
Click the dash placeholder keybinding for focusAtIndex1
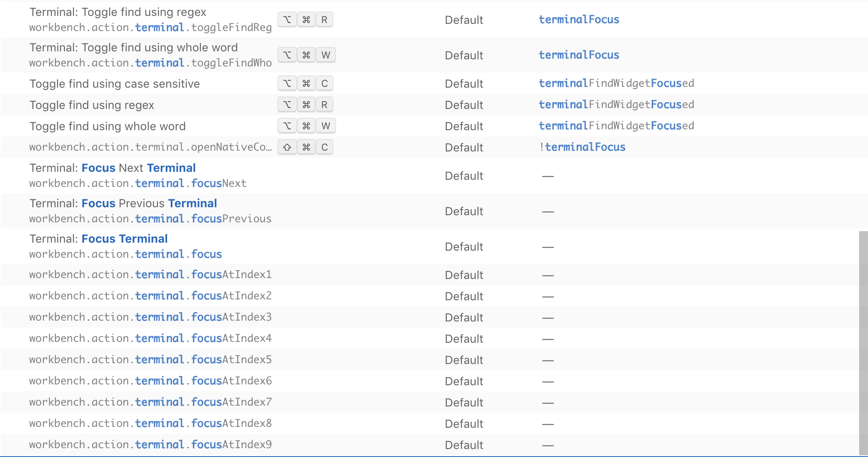tap(548, 275)
